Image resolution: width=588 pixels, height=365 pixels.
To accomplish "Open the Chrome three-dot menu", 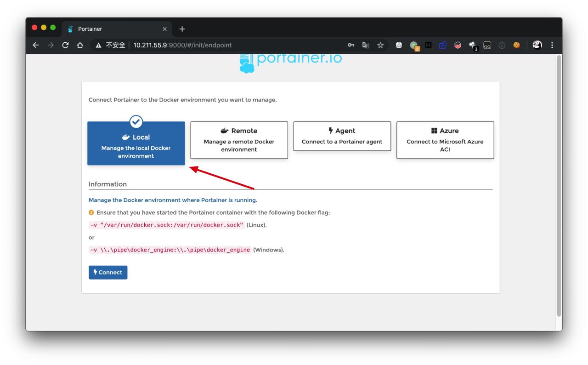I will coord(552,45).
